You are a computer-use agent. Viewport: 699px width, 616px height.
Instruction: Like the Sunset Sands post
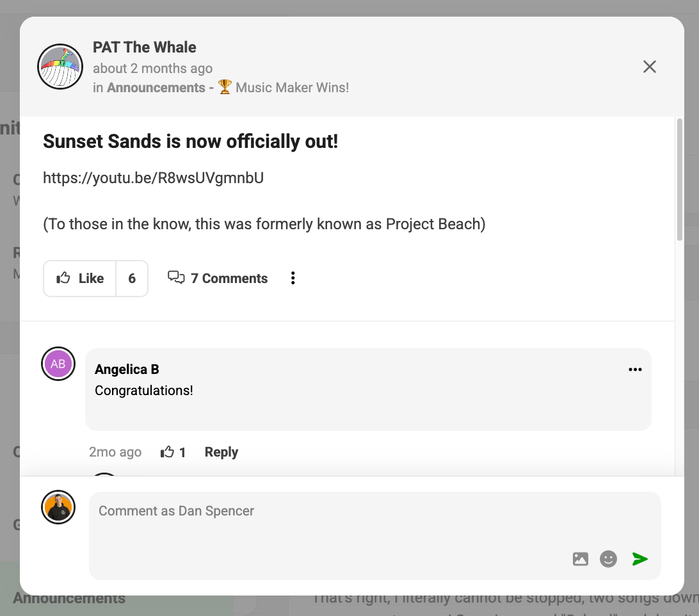[80, 279]
